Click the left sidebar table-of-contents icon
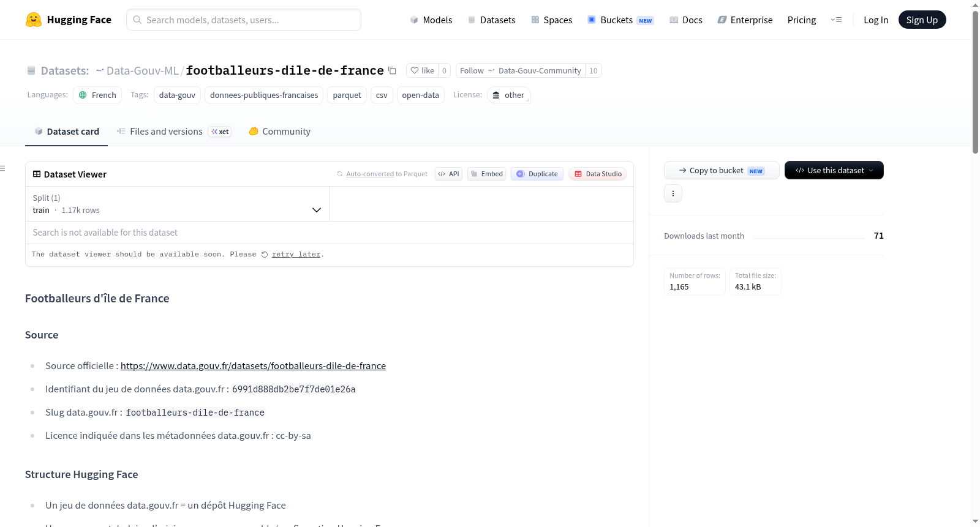Screen dimensions: 980x527 point(2,168)
